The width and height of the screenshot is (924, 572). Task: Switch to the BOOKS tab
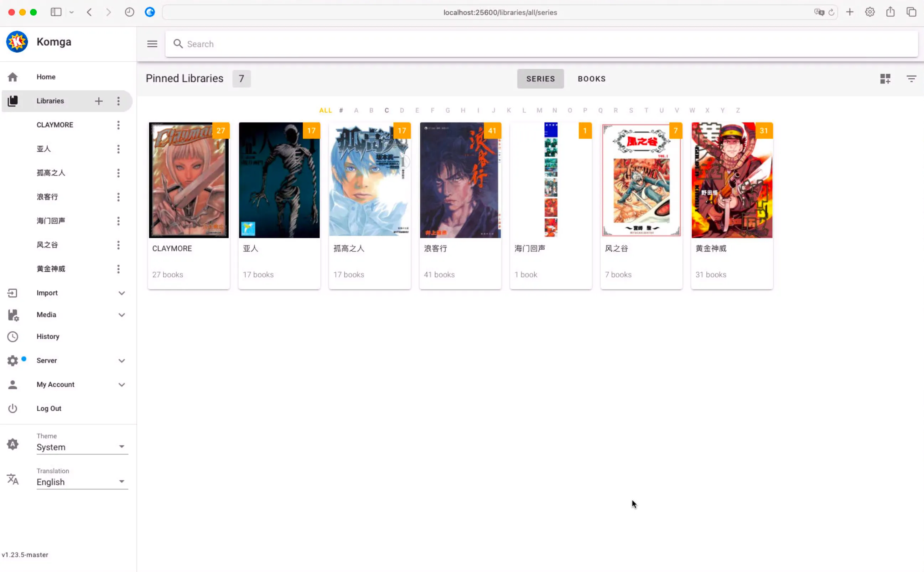591,79
